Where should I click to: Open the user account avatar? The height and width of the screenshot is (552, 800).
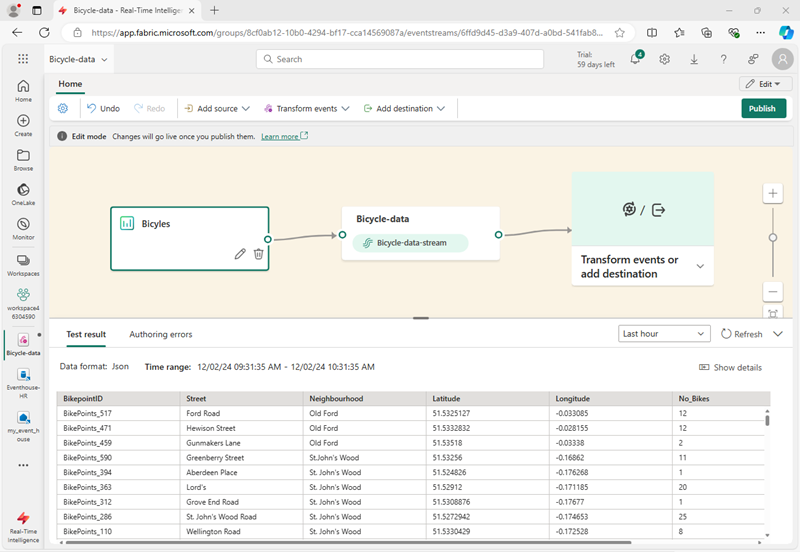click(782, 59)
